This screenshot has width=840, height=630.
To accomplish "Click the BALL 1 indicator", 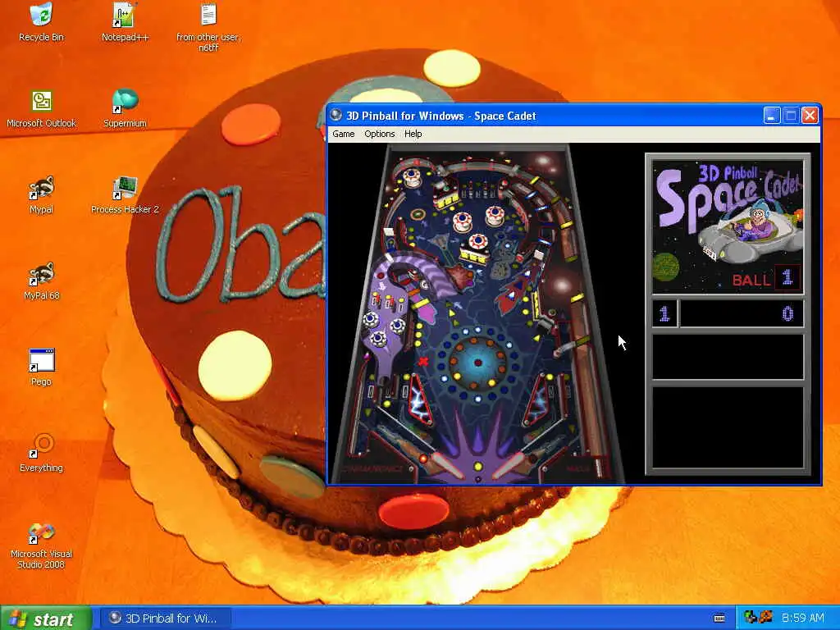I will (x=766, y=278).
